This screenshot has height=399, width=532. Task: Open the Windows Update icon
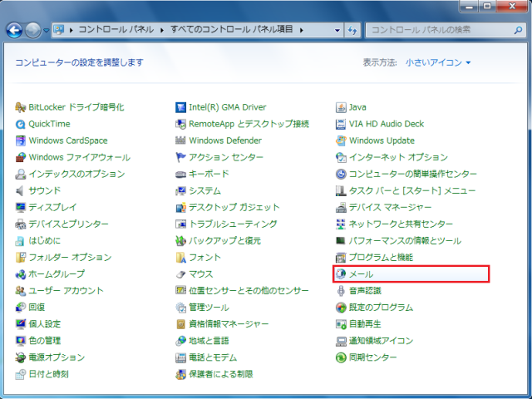coord(341,140)
